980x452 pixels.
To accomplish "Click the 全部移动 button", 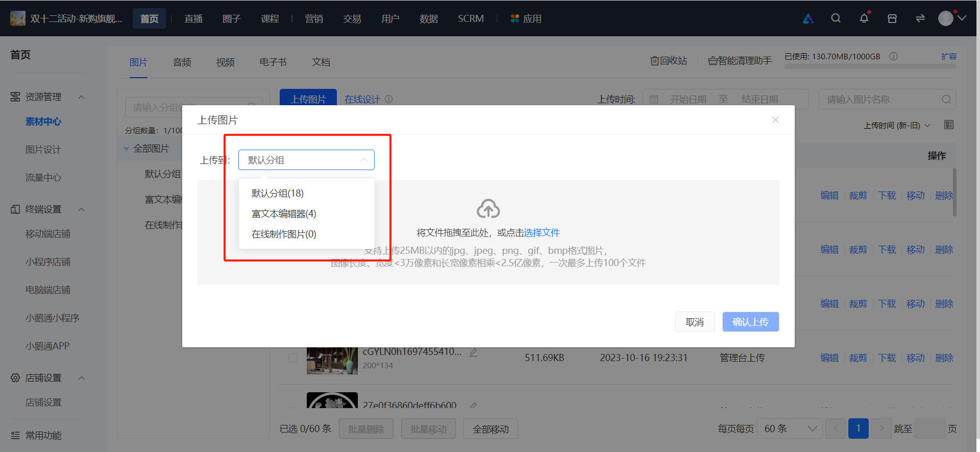I will (491, 429).
